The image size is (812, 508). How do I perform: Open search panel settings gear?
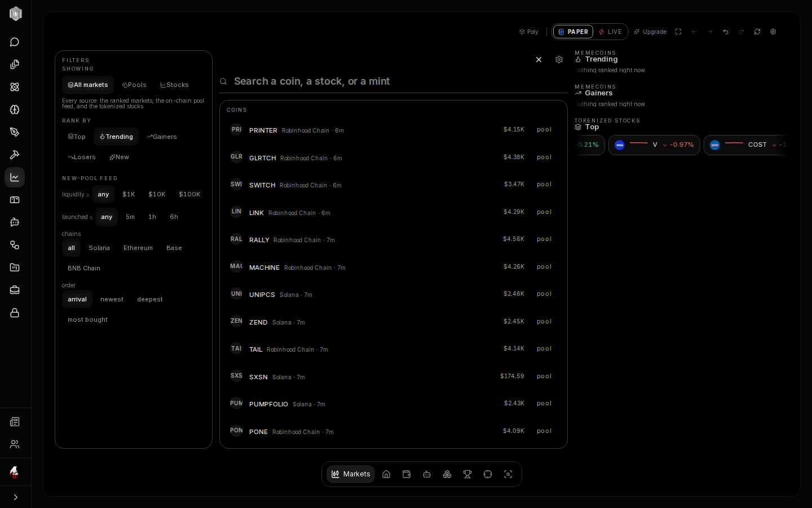coord(559,59)
